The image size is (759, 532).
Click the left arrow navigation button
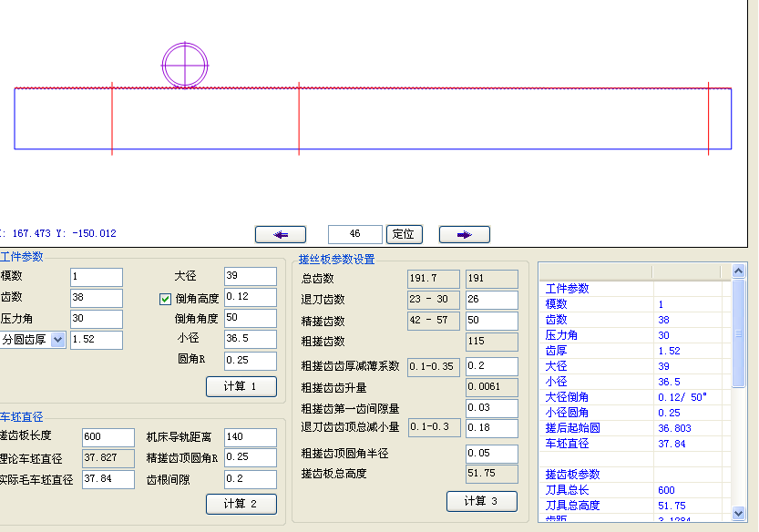coord(280,234)
